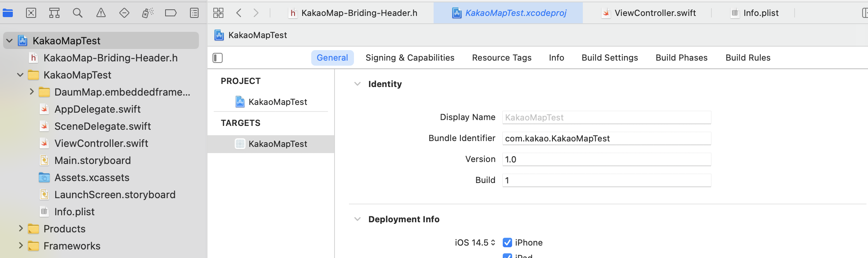868x258 pixels.
Task: Switch to Info.plist editor tab
Action: coord(754,13)
